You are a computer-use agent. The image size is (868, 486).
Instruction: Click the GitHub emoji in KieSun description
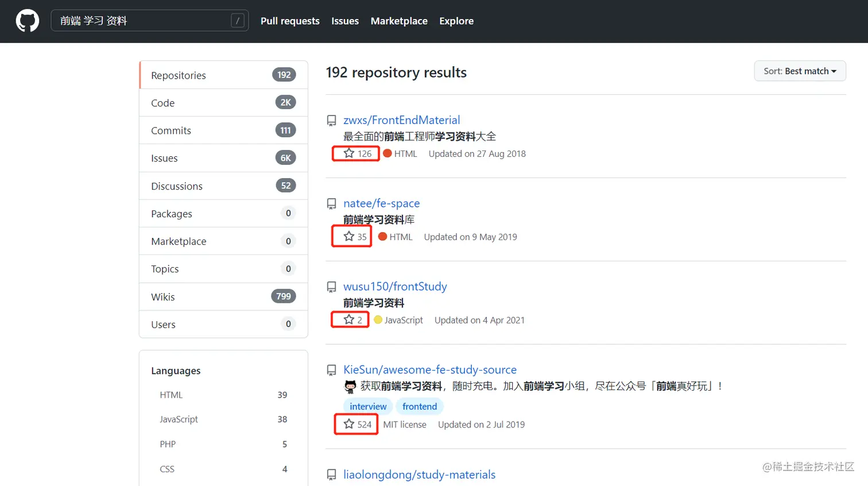tap(350, 386)
